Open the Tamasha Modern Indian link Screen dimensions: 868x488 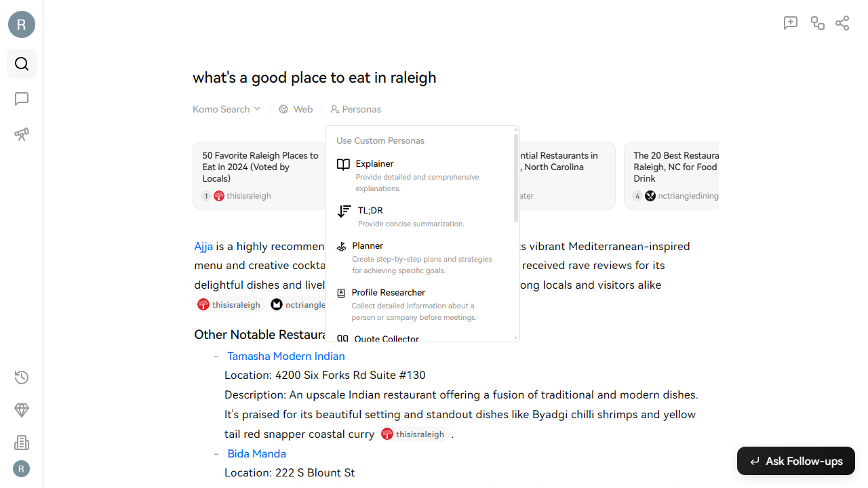(286, 356)
